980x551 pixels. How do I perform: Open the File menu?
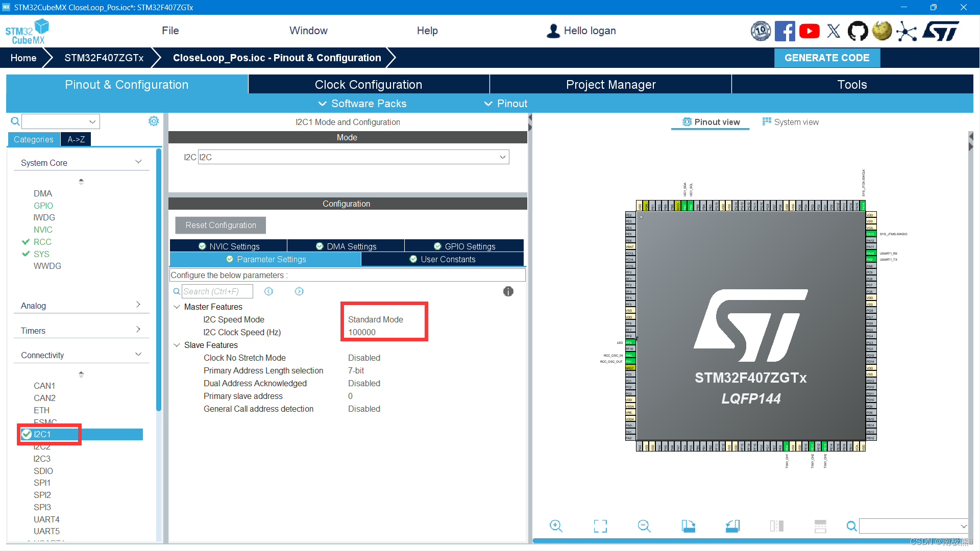point(170,31)
